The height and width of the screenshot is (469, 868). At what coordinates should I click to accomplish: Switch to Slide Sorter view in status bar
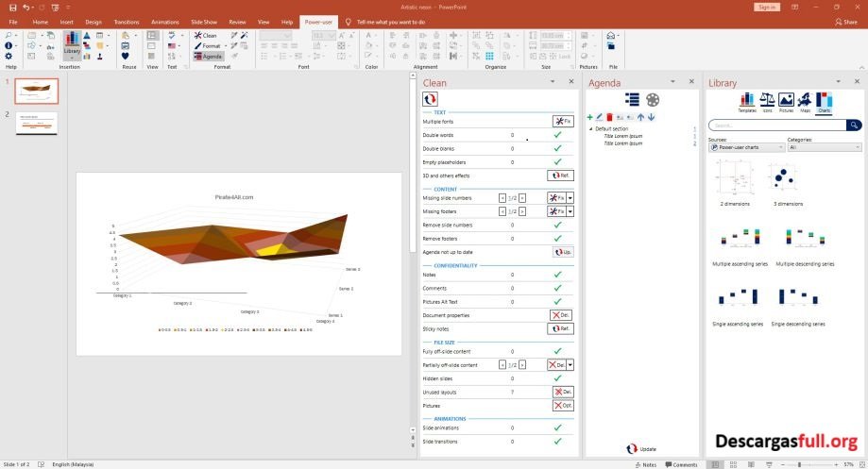pyautogui.click(x=733, y=464)
